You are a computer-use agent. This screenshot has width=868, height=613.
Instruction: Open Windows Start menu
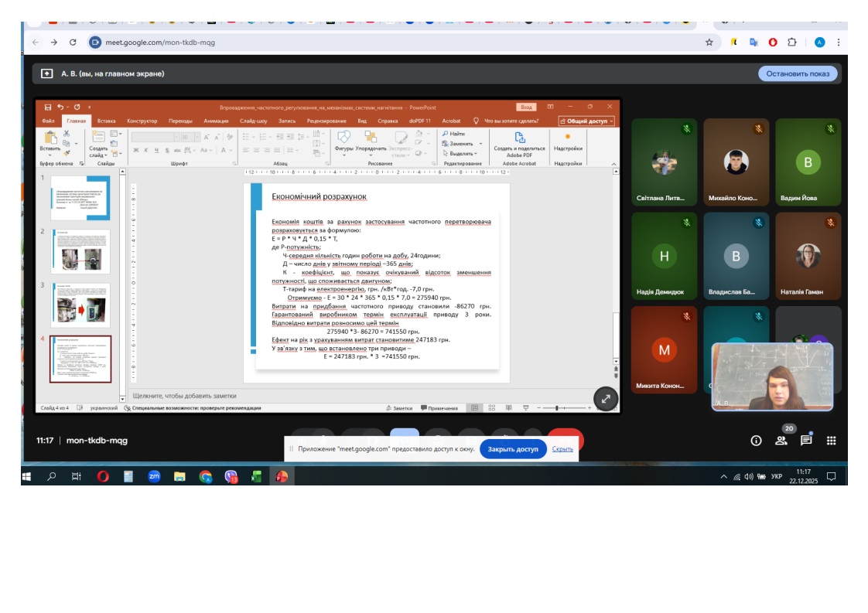(x=26, y=476)
